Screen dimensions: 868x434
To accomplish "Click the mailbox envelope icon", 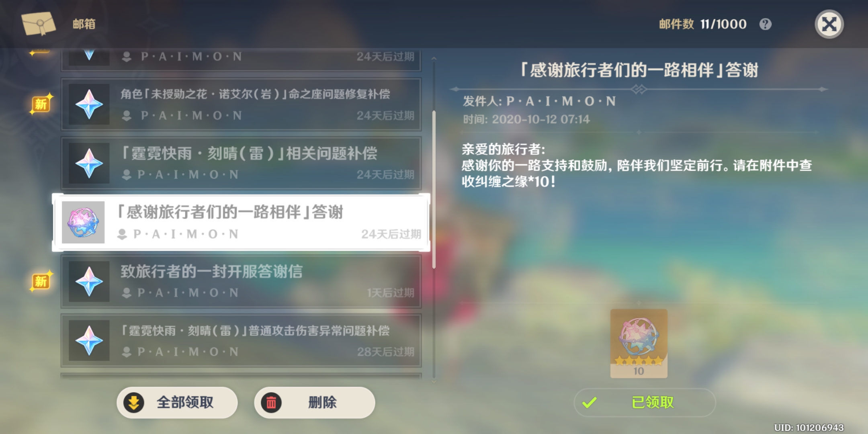I will 39,23.
